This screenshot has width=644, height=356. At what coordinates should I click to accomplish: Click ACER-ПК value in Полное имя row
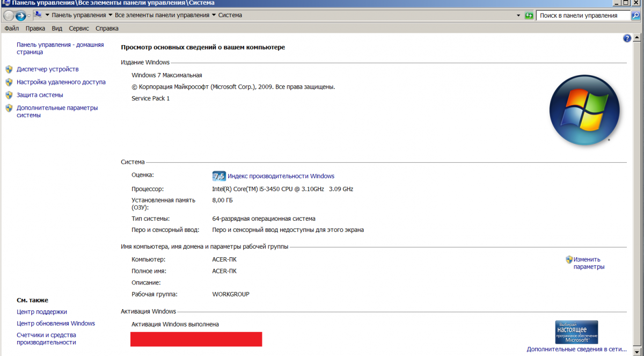[x=224, y=271]
